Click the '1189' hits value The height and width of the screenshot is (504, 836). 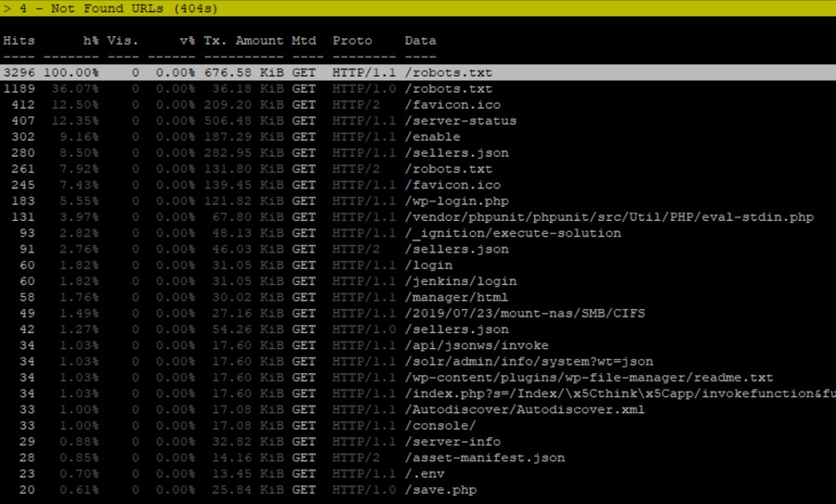(19, 88)
